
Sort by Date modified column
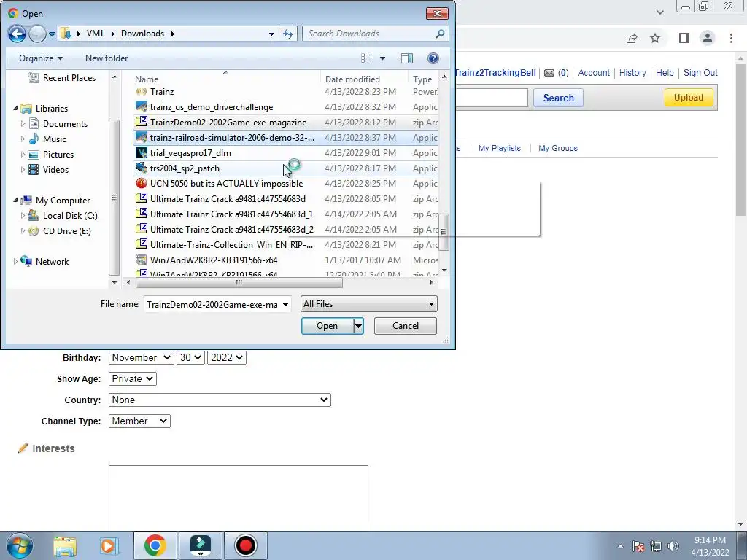(x=352, y=79)
